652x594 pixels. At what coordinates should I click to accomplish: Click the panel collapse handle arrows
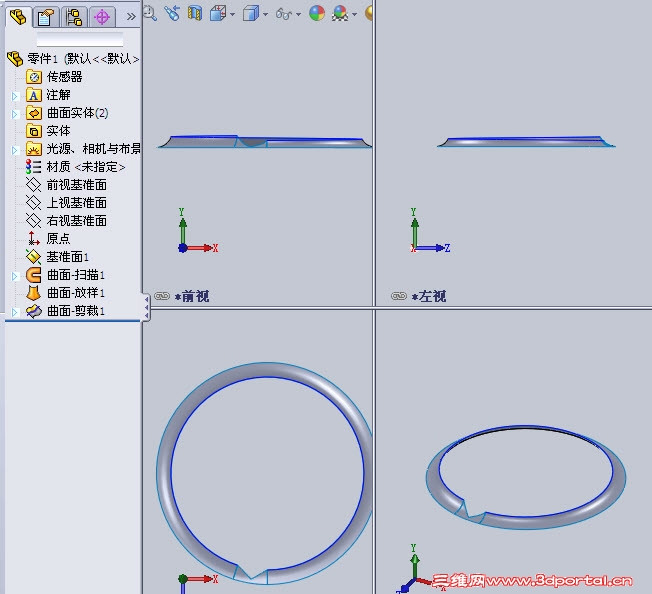tap(146, 307)
